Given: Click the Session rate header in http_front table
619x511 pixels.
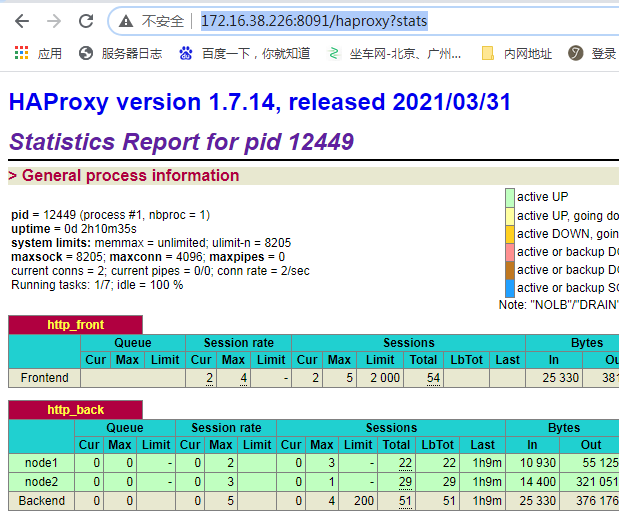Looking at the screenshot, I should [238, 343].
